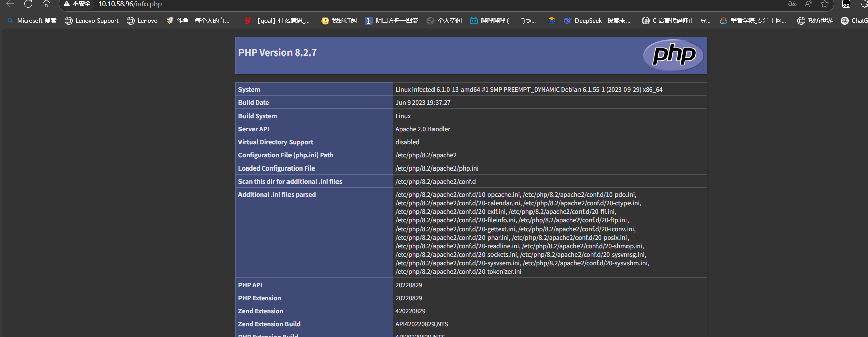Screen dimensions: 868x337
Task: Open the Microsoft 搜索 bookmark
Action: pos(32,21)
